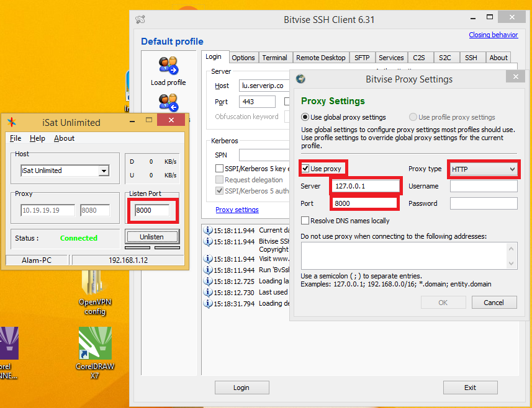Expand iSat Unlimited host dropdown
532x408 pixels.
tap(104, 171)
